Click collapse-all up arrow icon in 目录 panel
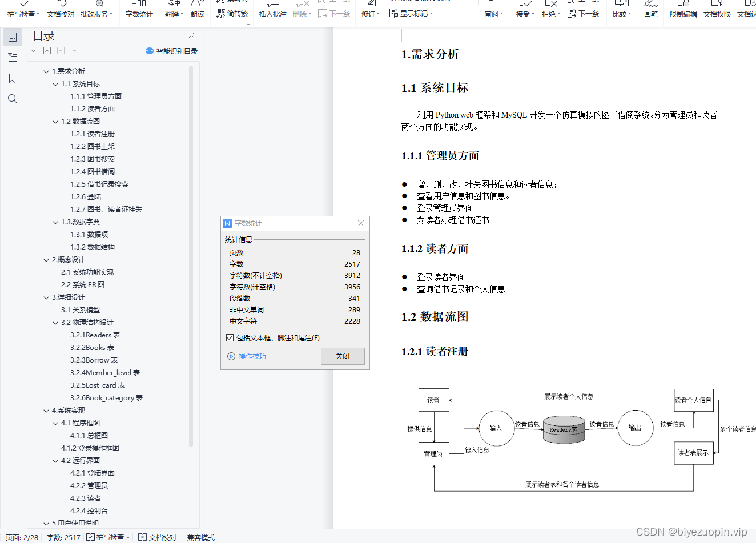756x543 pixels. (x=47, y=51)
